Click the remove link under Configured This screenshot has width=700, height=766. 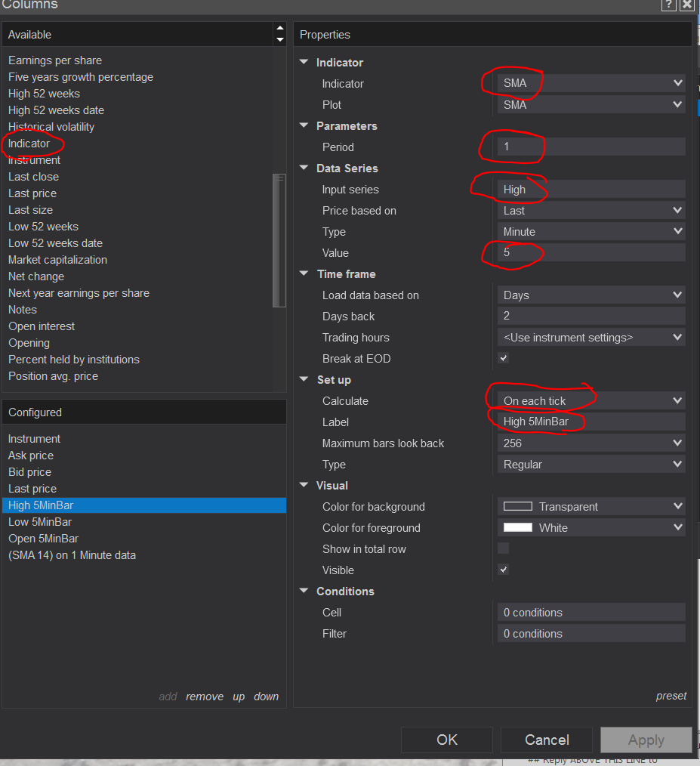205,697
